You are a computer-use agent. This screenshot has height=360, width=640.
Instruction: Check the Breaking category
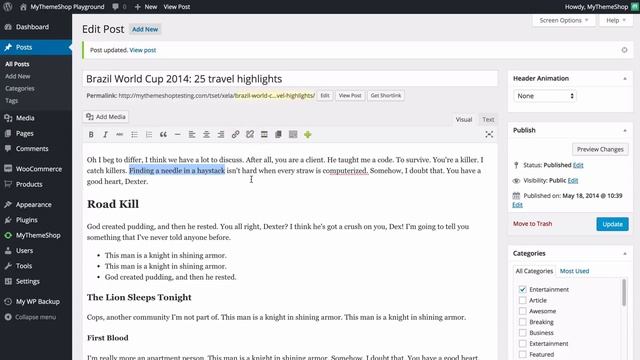[x=522, y=322]
